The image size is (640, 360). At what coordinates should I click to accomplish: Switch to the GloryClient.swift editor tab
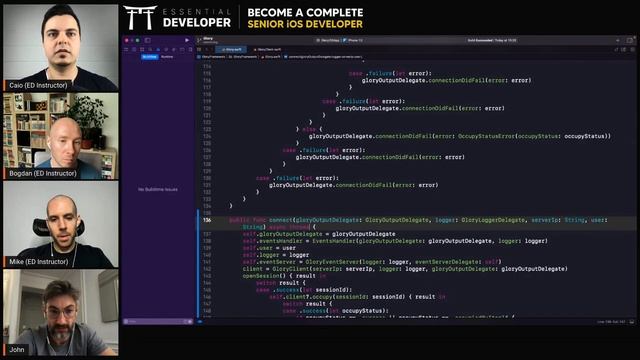[x=267, y=49]
